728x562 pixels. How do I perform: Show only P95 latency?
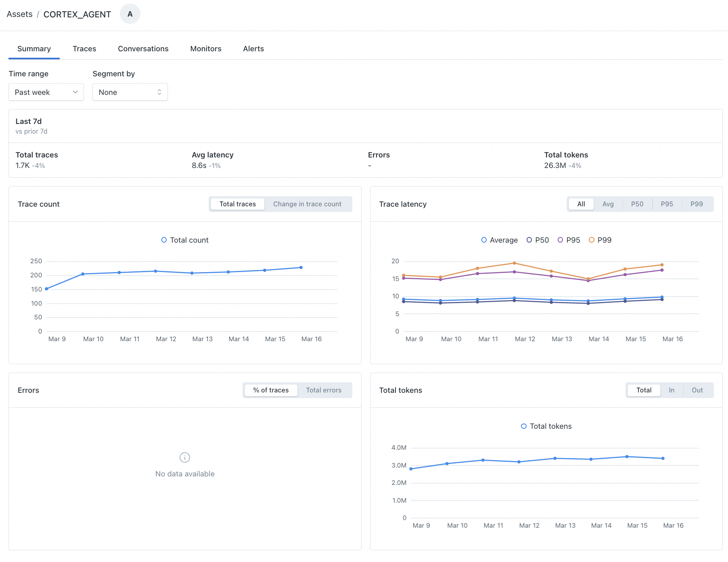[x=667, y=204]
